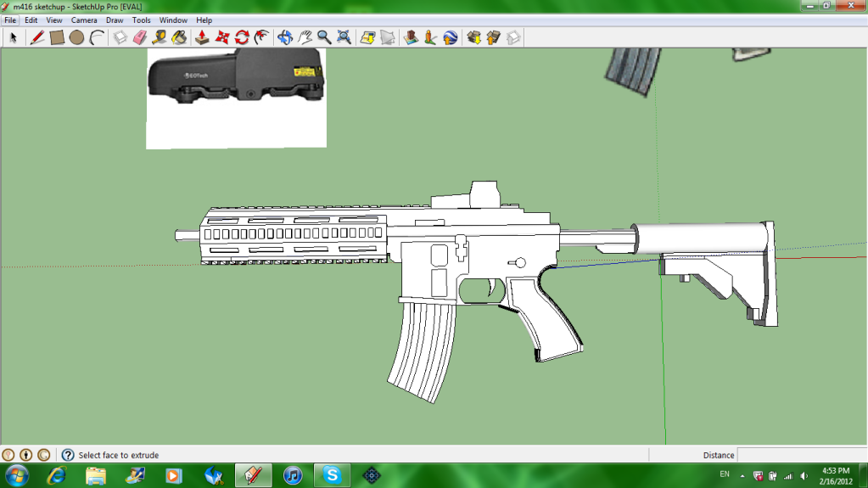Click the network signal tray icon
Image resolution: width=868 pixels, height=488 pixels.
point(788,476)
